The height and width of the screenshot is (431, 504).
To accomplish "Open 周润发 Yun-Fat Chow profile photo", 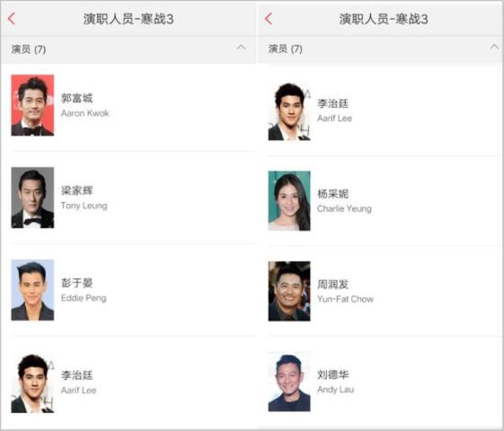I will (289, 291).
